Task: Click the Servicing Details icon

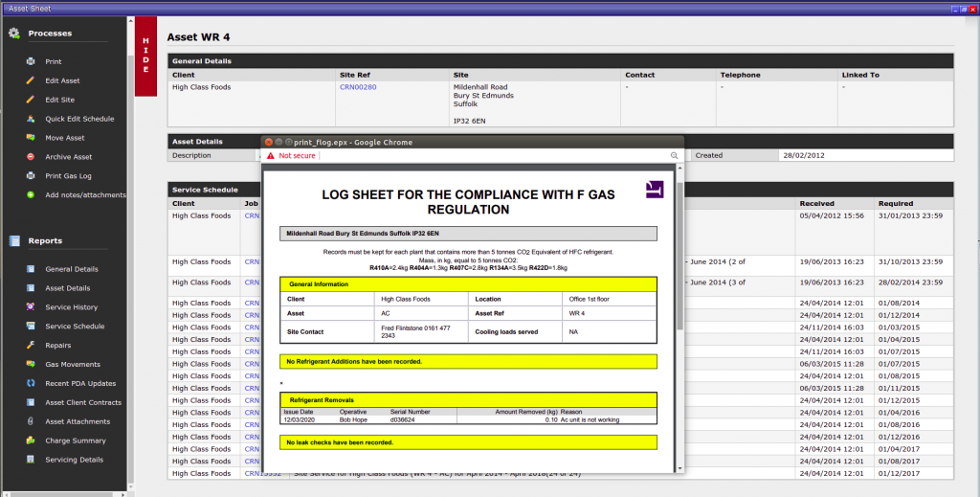Action: [x=31, y=460]
